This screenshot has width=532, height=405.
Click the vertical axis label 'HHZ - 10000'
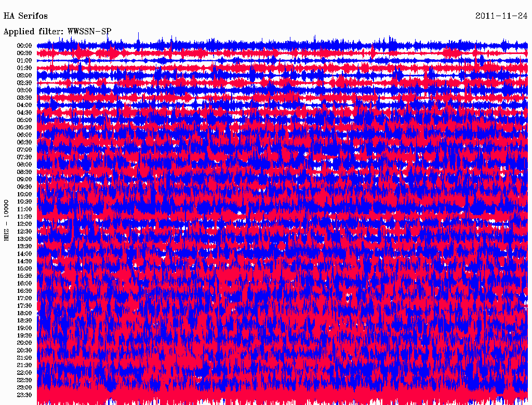[6, 220]
